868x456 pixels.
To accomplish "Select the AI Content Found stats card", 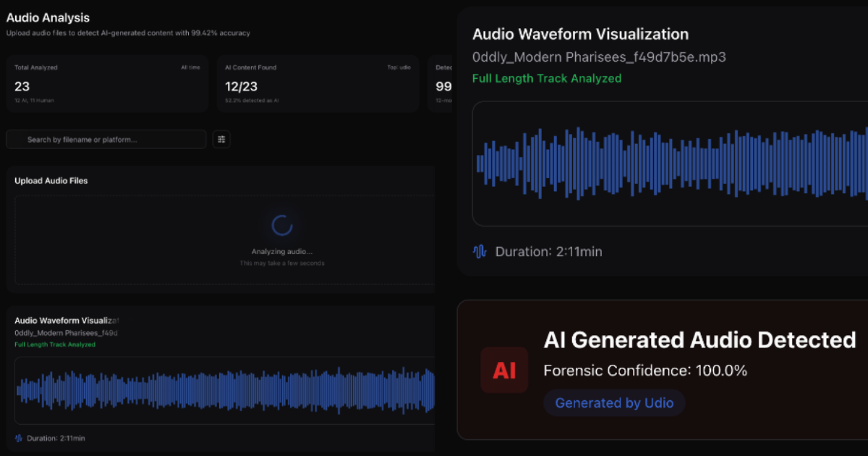I will click(318, 83).
